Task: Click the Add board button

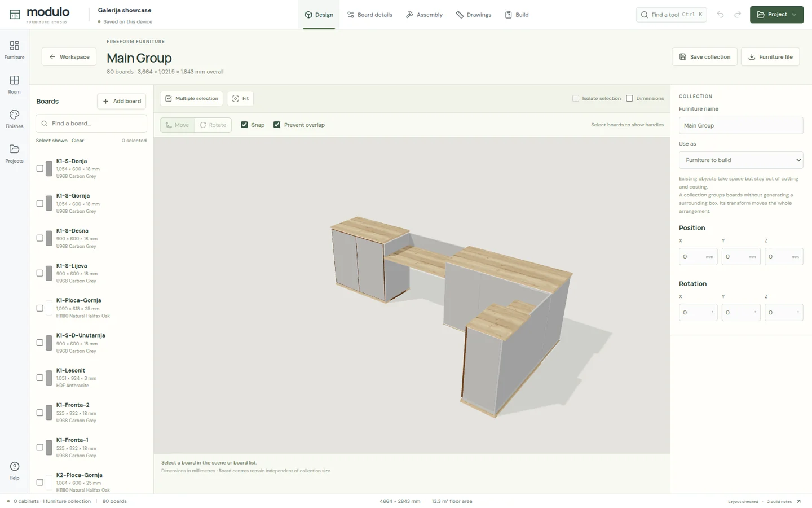Action: 122,101
